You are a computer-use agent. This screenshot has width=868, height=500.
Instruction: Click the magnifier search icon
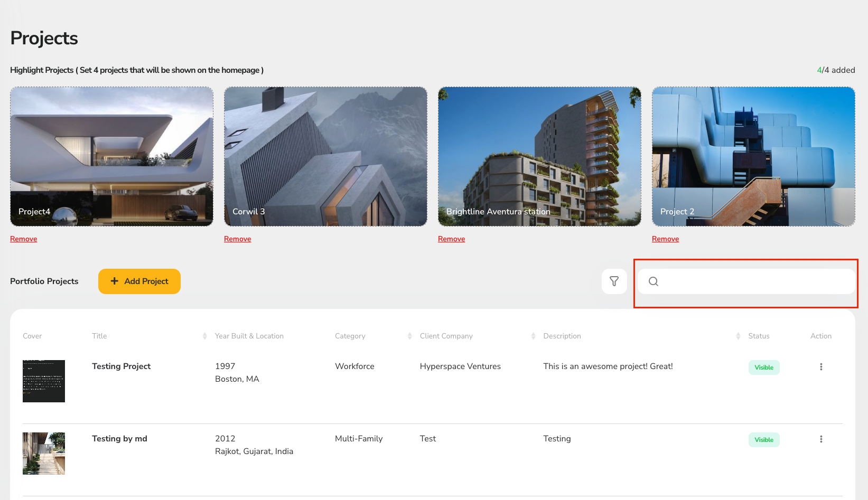[654, 281]
